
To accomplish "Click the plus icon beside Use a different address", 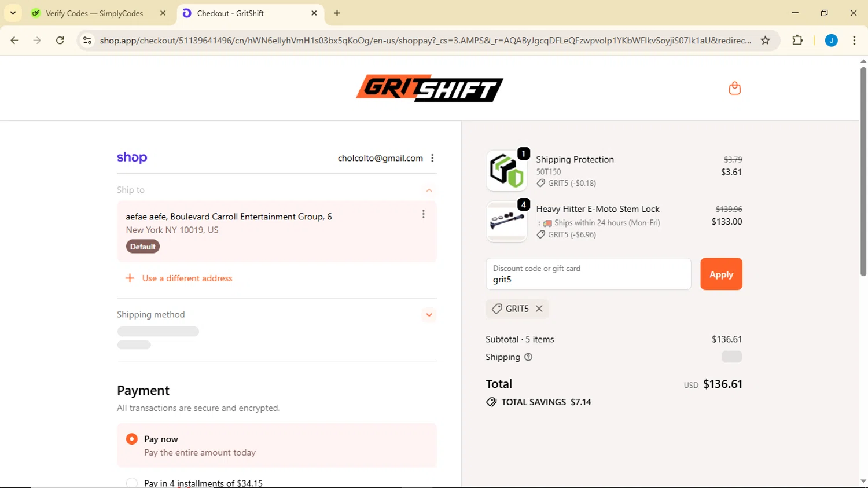I will pyautogui.click(x=130, y=278).
